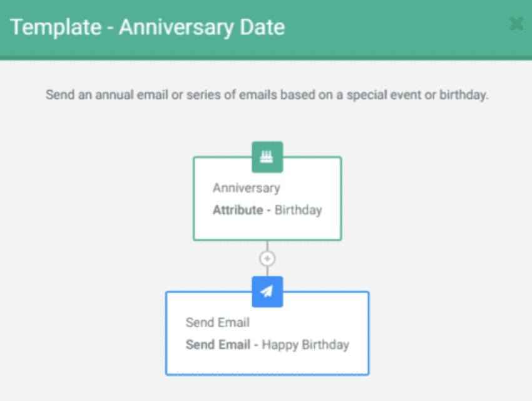This screenshot has height=401, width=532.
Task: Click the Send Email node title label
Action: [217, 322]
